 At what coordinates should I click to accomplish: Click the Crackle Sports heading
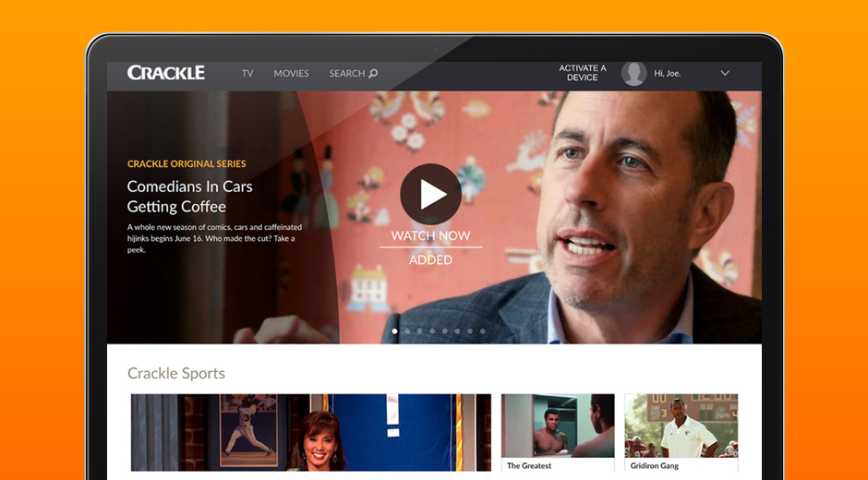(x=176, y=373)
